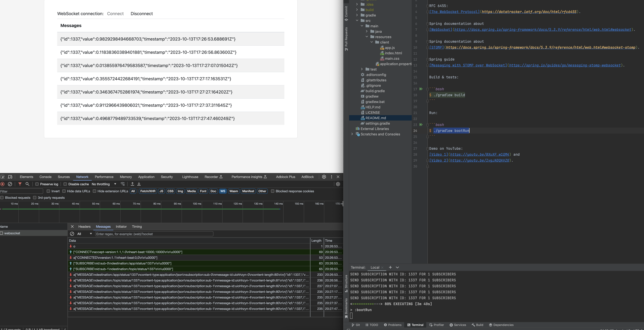Viewport: 644px width, 330px height.
Task: Switch to the Console DevTools tab
Action: point(45,177)
